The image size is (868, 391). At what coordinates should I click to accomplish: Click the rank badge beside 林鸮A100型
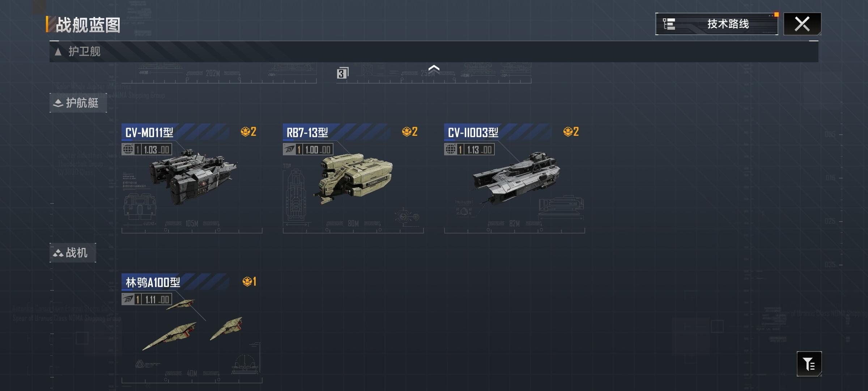click(249, 281)
